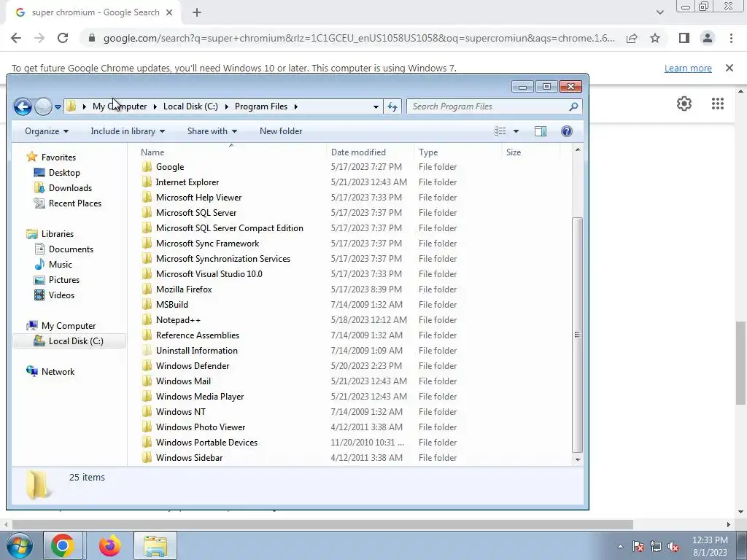Click the search magnifier icon
Screen dimensions: 747x560
[573, 106]
